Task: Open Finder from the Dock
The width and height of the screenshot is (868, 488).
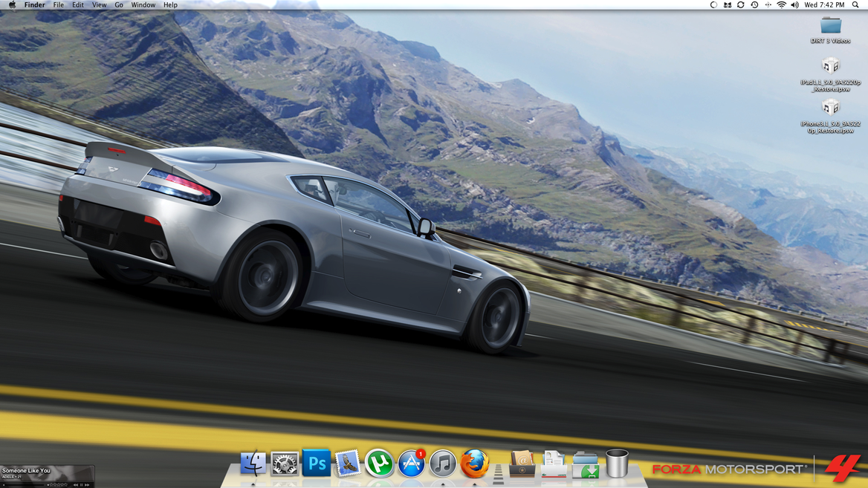Action: tap(253, 463)
